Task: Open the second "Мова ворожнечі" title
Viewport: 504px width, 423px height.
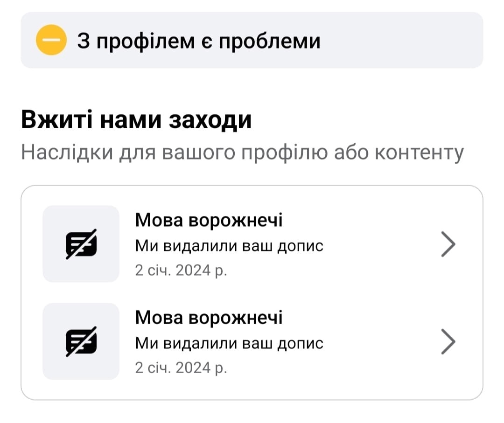Action: click(x=209, y=318)
